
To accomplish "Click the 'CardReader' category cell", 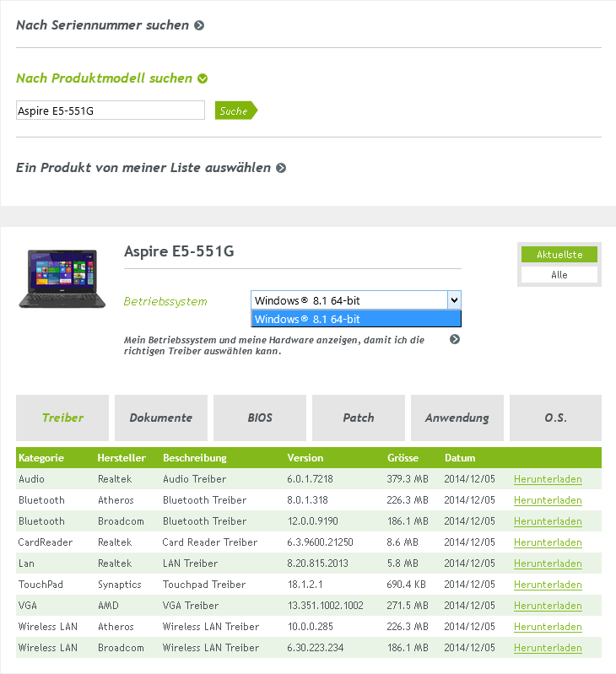I will pyautogui.click(x=46, y=542).
